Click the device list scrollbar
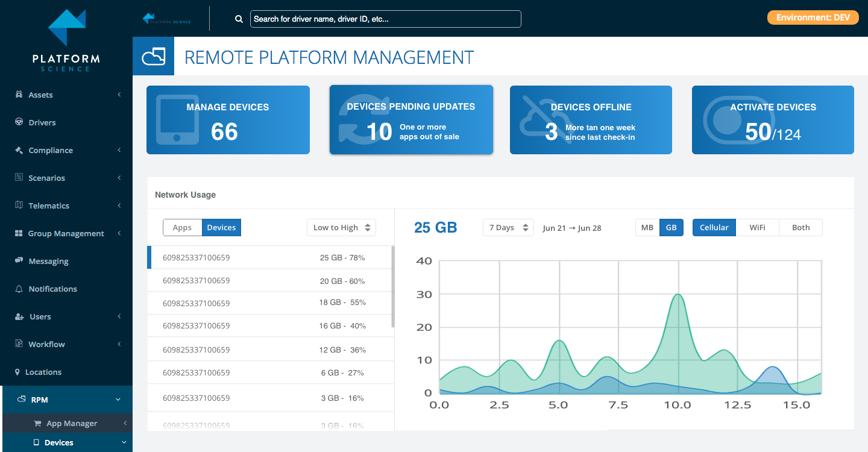Screen dimensions: 868x452 pyautogui.click(x=393, y=286)
